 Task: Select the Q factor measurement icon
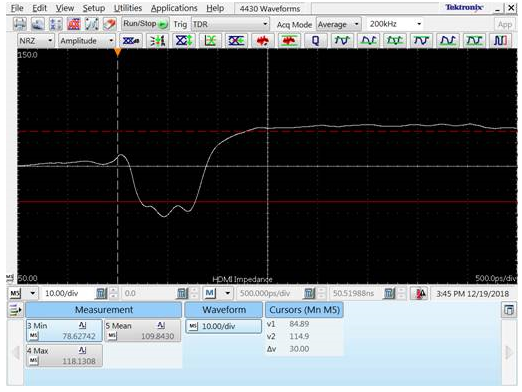[315, 41]
